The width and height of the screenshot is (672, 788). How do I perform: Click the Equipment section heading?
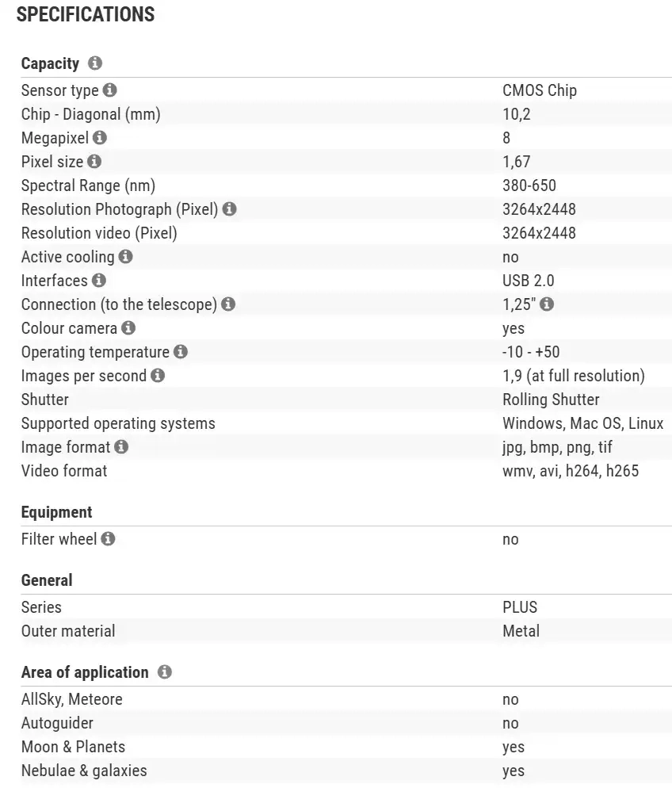[x=56, y=512]
